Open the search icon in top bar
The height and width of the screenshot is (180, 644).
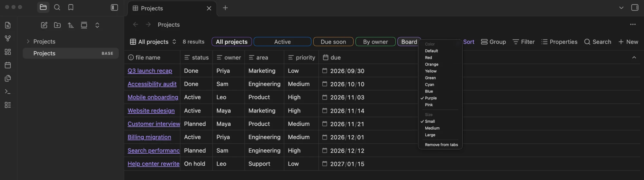click(57, 7)
